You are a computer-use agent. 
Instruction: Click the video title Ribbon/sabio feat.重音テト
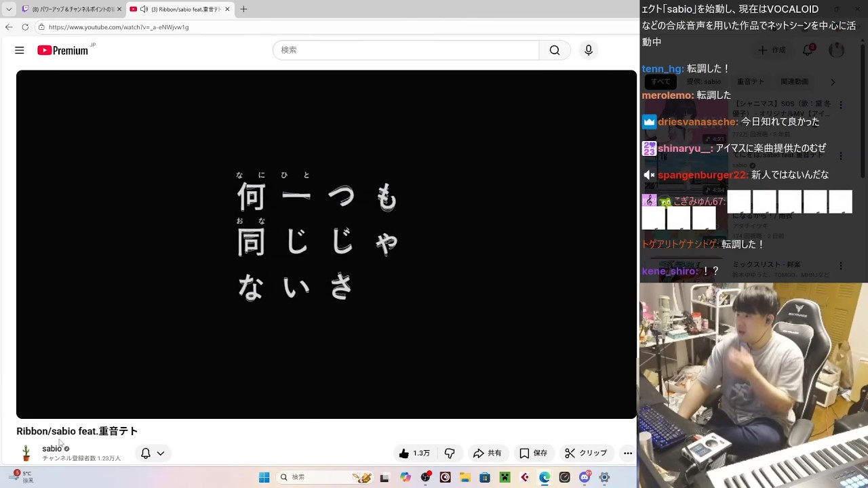coord(77,431)
